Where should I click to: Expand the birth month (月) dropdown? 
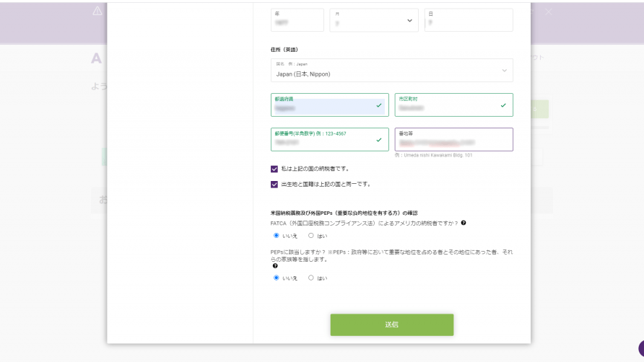click(x=374, y=20)
